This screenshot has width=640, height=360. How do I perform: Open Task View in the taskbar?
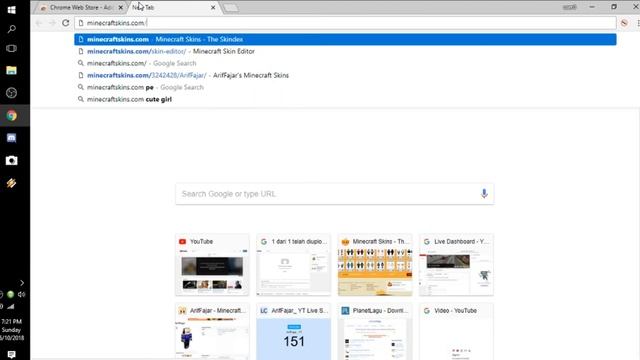click(11, 49)
